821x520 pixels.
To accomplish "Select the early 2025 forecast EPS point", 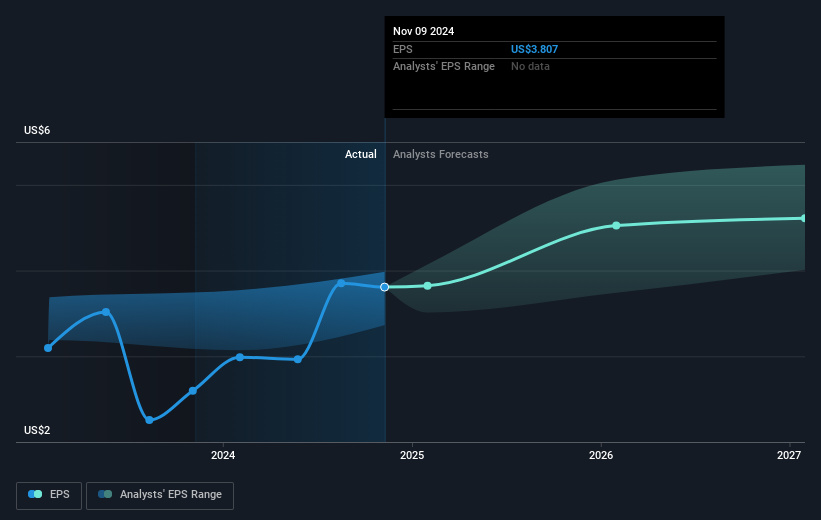I will pos(427,285).
